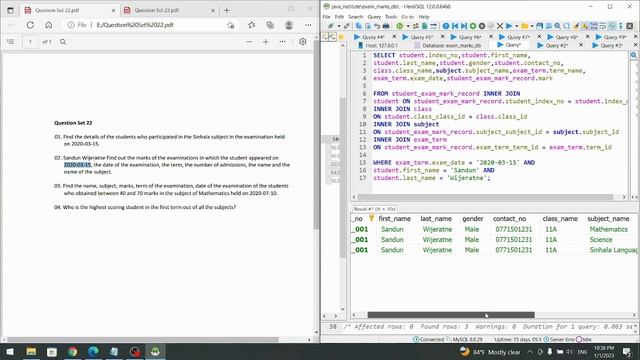This screenshot has width=640, height=360.
Task: Open the session manager dropdown arrow
Action: [339, 26]
